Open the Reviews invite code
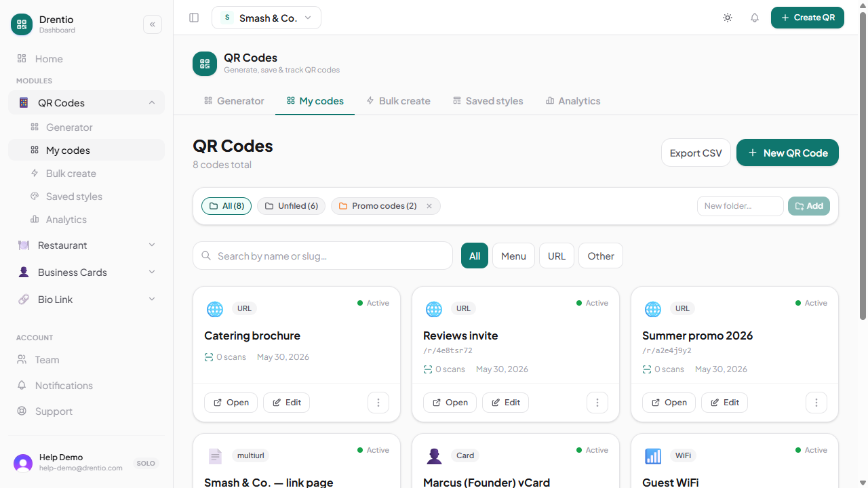Image resolution: width=868 pixels, height=488 pixels. pyautogui.click(x=450, y=403)
